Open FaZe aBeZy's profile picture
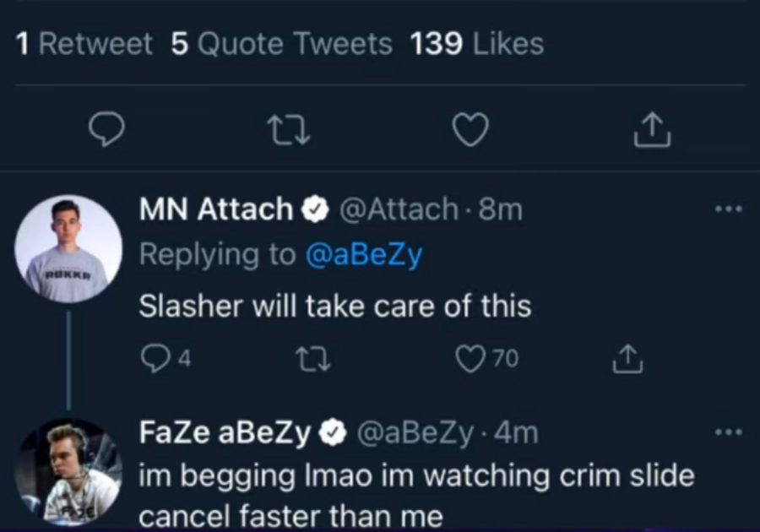760x532 pixels. [68, 471]
